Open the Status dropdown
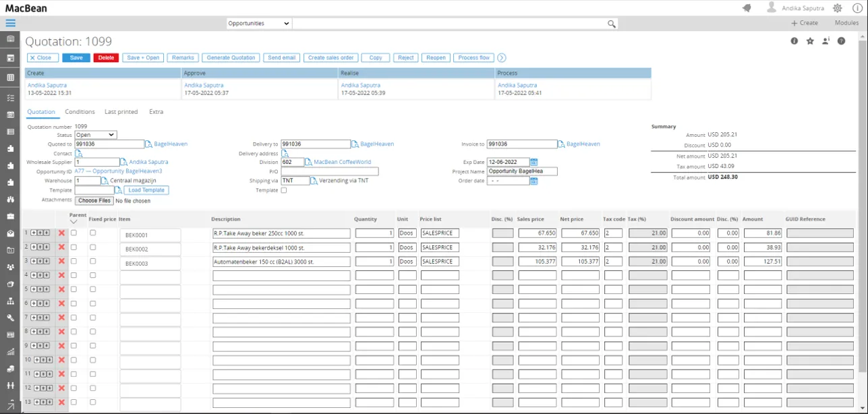The height and width of the screenshot is (414, 868). 95,135
